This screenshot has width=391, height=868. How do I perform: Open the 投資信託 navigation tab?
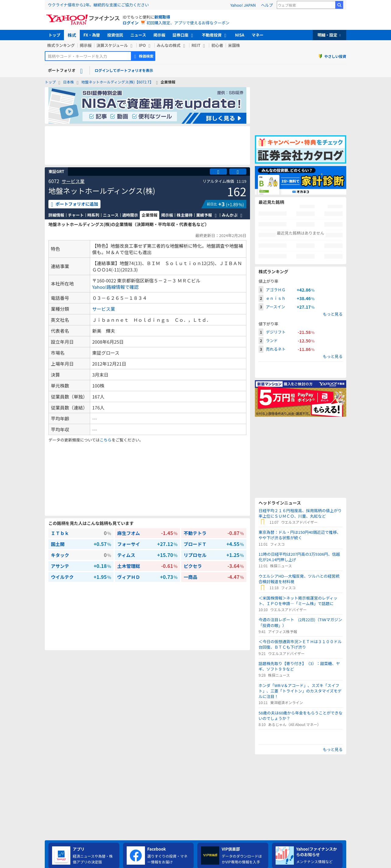[115, 35]
